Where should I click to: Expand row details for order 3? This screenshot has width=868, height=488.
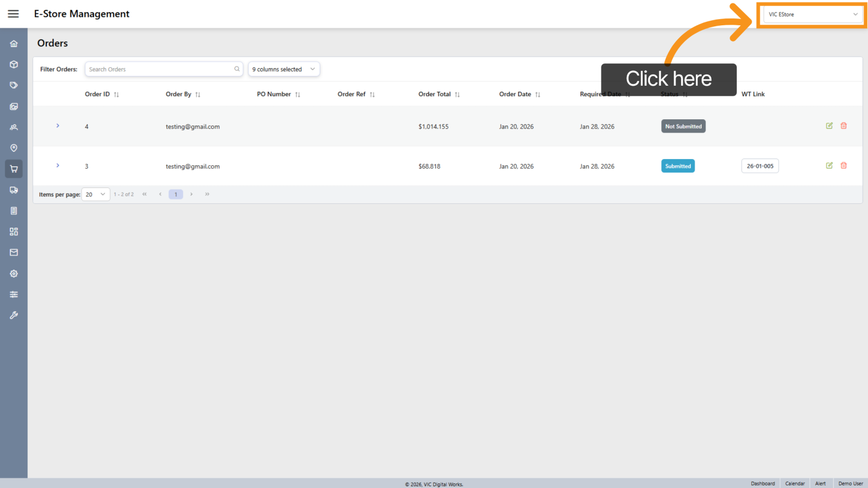[x=58, y=166]
